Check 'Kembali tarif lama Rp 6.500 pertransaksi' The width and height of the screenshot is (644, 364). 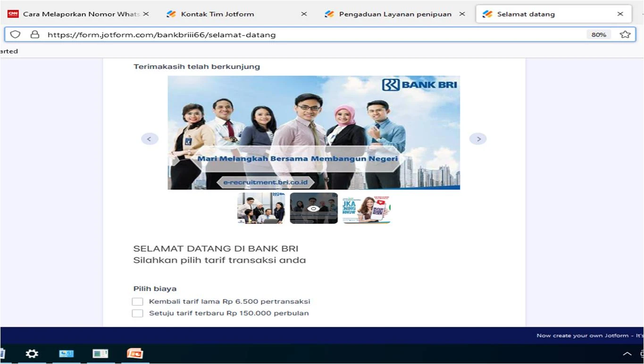[x=137, y=302]
